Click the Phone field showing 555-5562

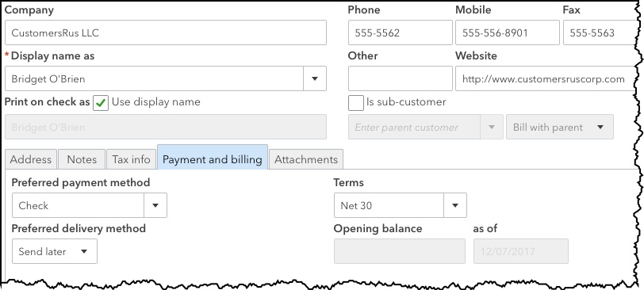tap(400, 32)
